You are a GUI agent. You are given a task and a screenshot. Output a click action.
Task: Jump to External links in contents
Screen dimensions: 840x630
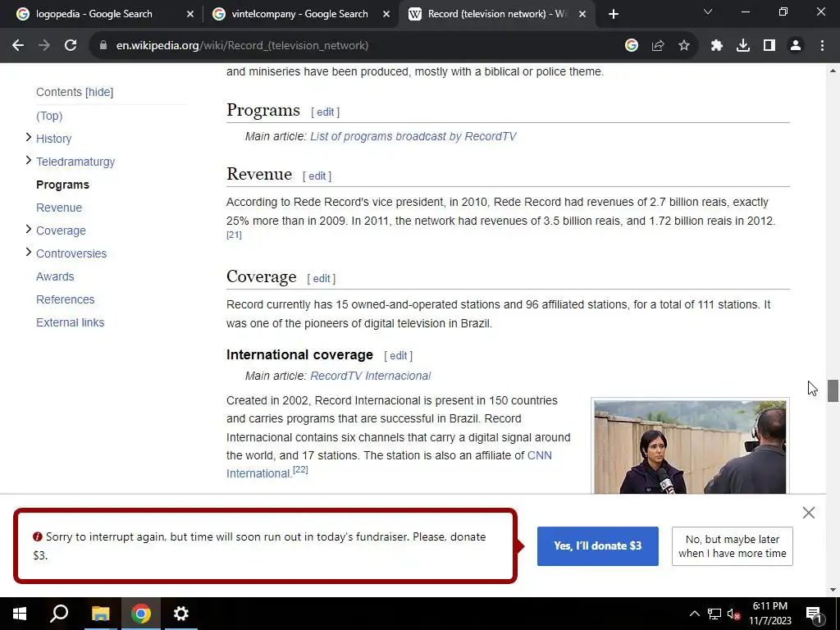point(71,323)
